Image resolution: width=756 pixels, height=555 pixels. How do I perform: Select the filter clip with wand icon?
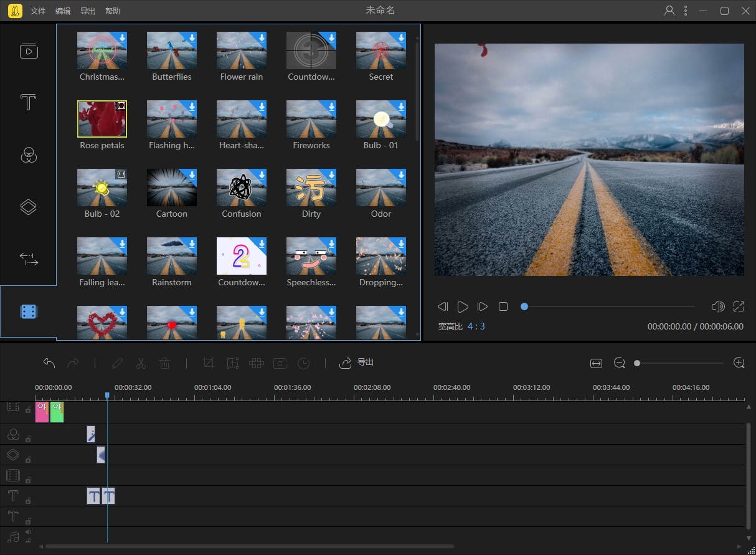pyautogui.click(x=91, y=434)
